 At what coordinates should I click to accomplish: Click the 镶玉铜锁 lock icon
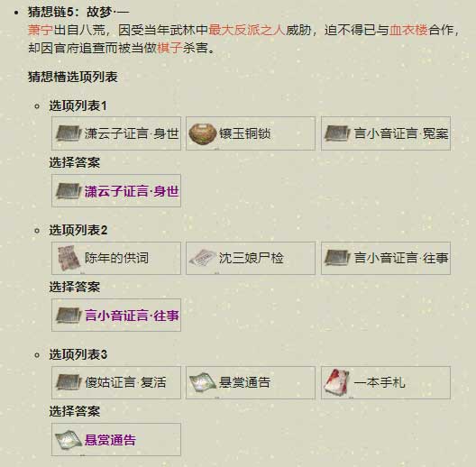[202, 133]
